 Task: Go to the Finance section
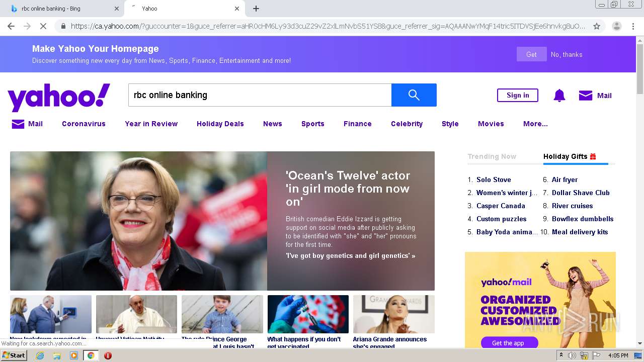click(357, 124)
